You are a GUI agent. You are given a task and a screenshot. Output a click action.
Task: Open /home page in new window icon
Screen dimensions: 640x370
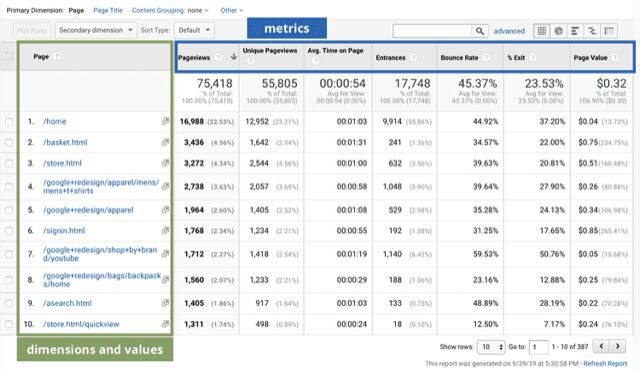pos(165,121)
